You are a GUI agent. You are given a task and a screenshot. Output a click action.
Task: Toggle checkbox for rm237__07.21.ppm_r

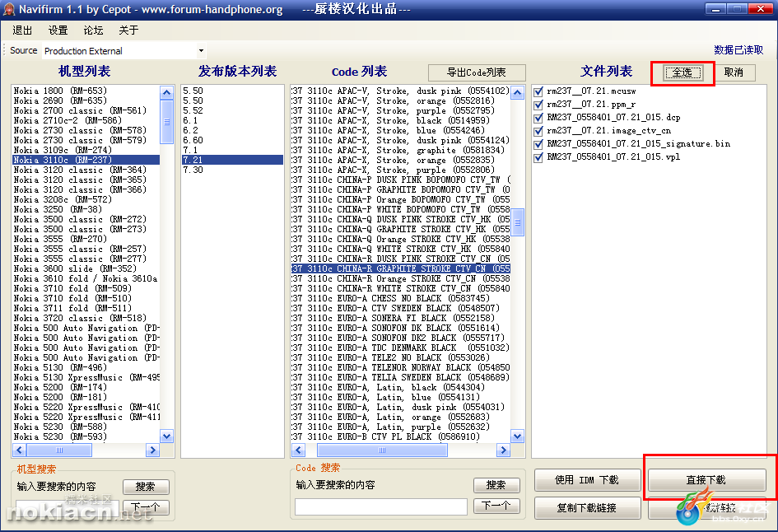tap(538, 105)
